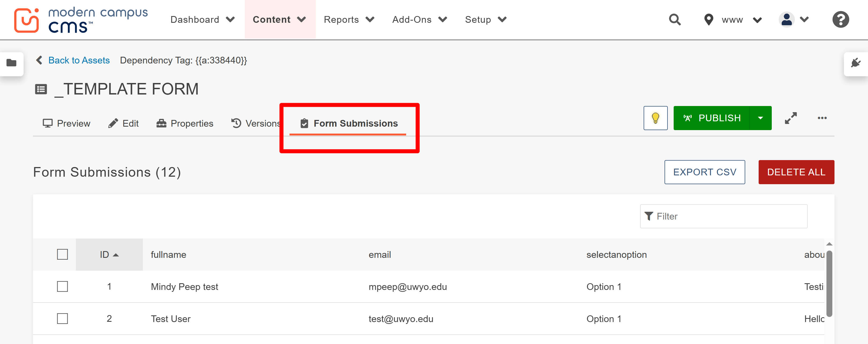The height and width of the screenshot is (344, 868).
Task: Switch to the Preview tab
Action: click(x=66, y=123)
